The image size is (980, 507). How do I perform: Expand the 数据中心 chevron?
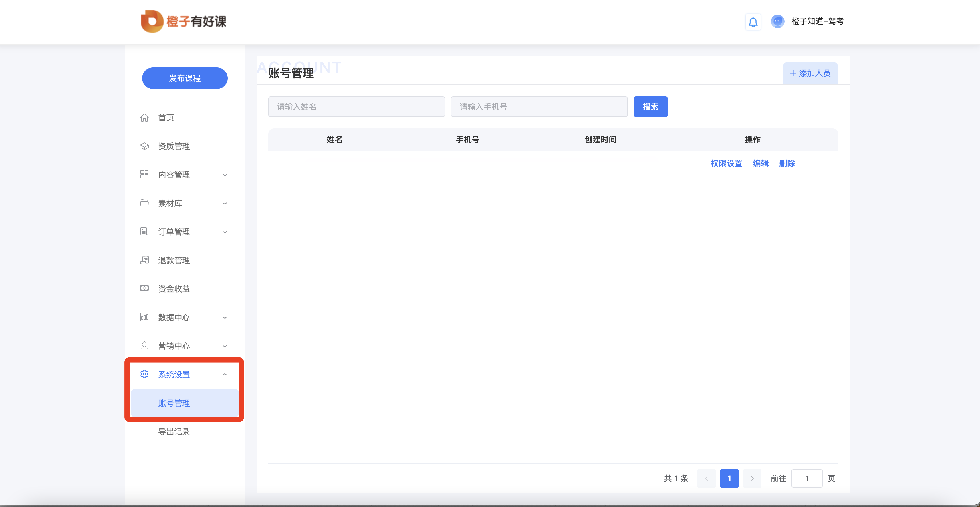tap(225, 317)
